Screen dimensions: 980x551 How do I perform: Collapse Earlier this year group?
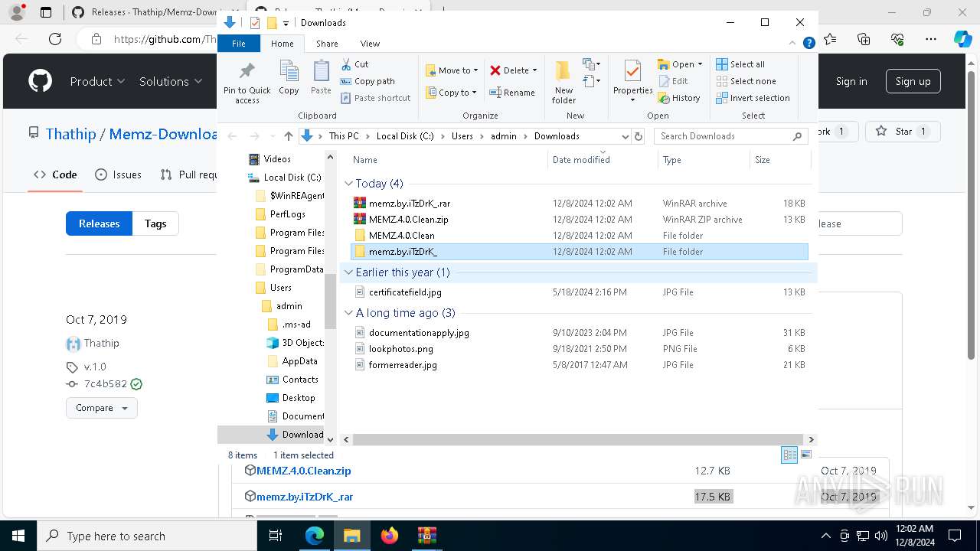tap(348, 272)
